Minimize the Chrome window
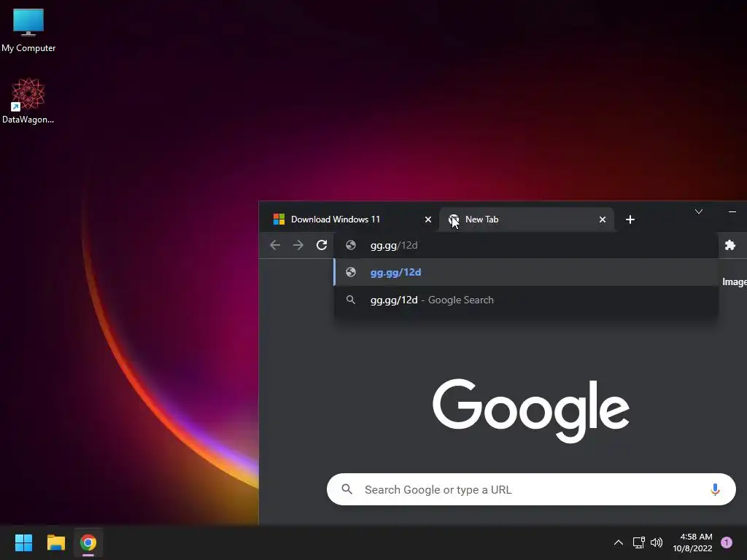This screenshot has width=747, height=560. [732, 211]
